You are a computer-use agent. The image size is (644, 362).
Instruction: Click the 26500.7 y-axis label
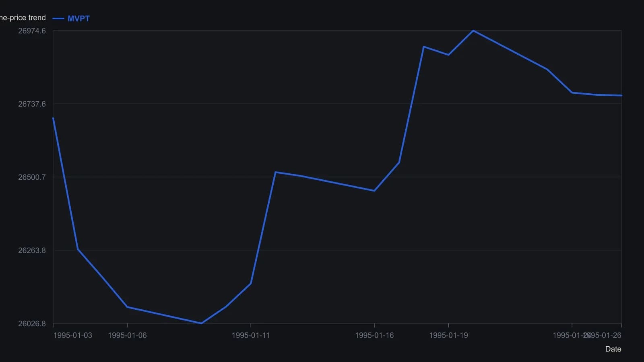[32, 177]
